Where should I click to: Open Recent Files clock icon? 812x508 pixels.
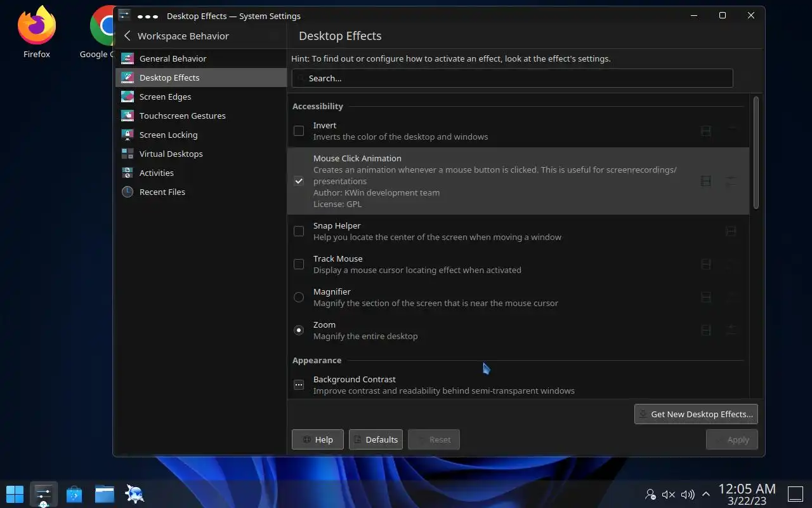(x=128, y=192)
